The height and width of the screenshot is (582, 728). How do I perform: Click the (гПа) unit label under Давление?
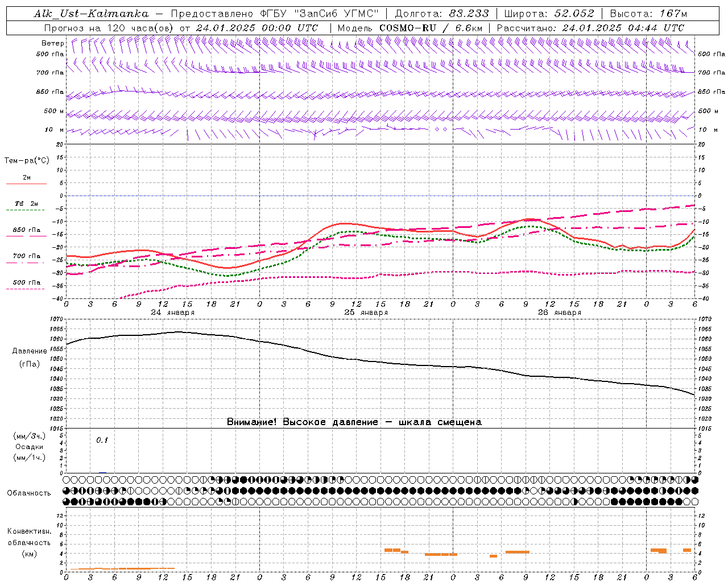click(x=30, y=364)
